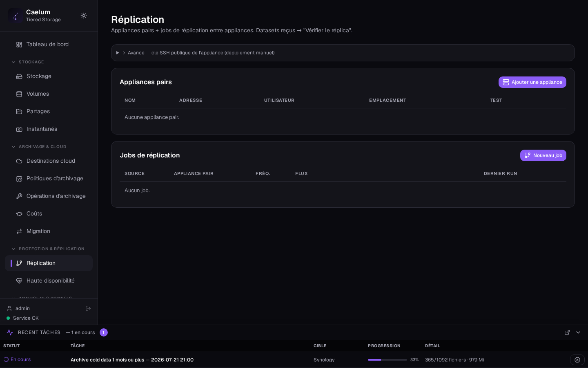
Task: Click Ajouter une appliance button
Action: click(532, 82)
